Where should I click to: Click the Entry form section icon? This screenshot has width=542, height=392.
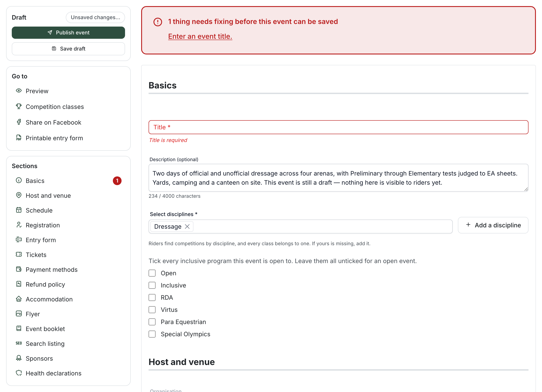pyautogui.click(x=19, y=240)
